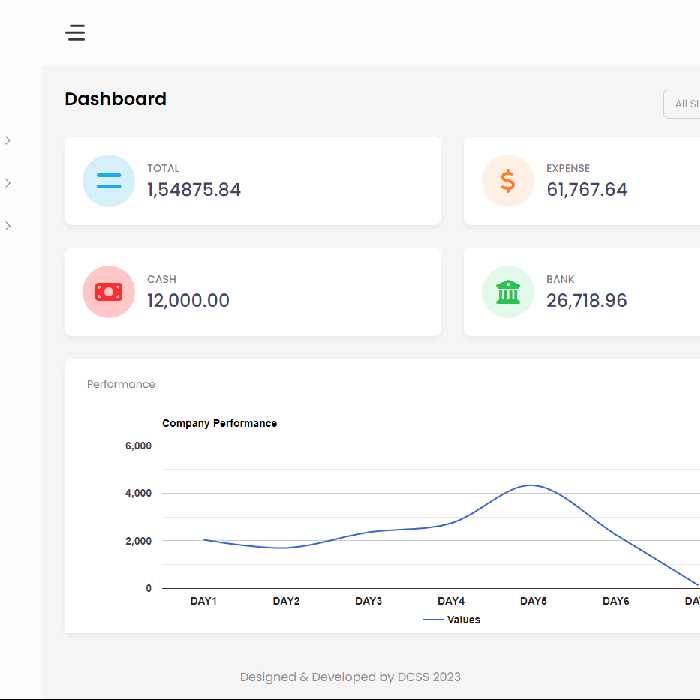Click the DAY1 axis label
700x700 pixels.
203,601
